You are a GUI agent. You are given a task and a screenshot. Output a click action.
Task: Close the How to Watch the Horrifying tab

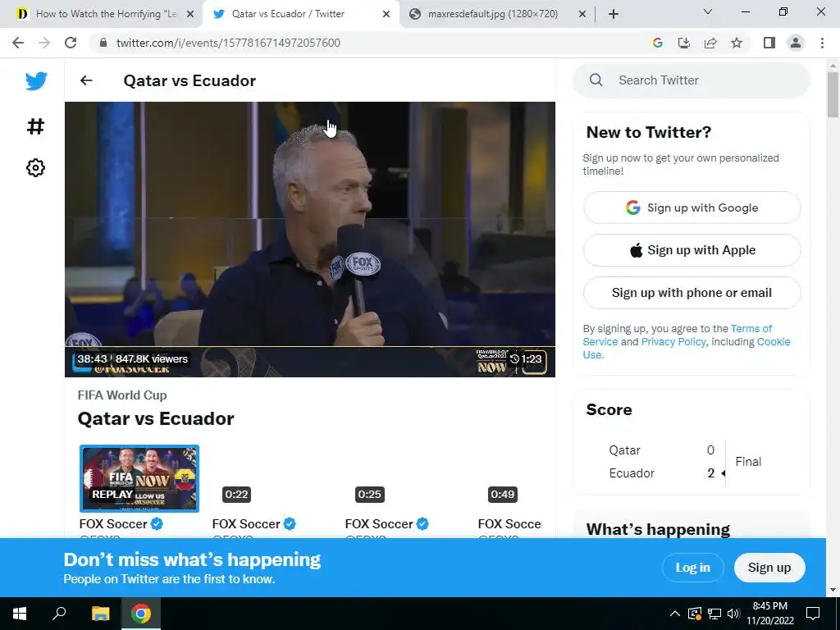(x=189, y=14)
